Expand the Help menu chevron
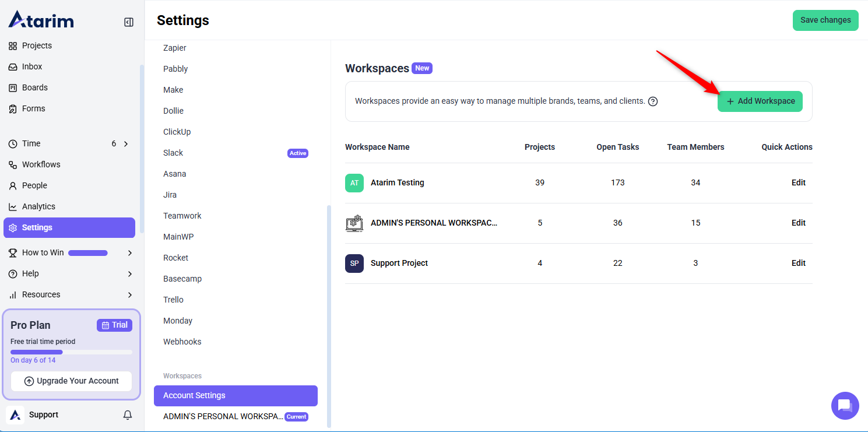Image resolution: width=868 pixels, height=432 pixels. (x=129, y=274)
